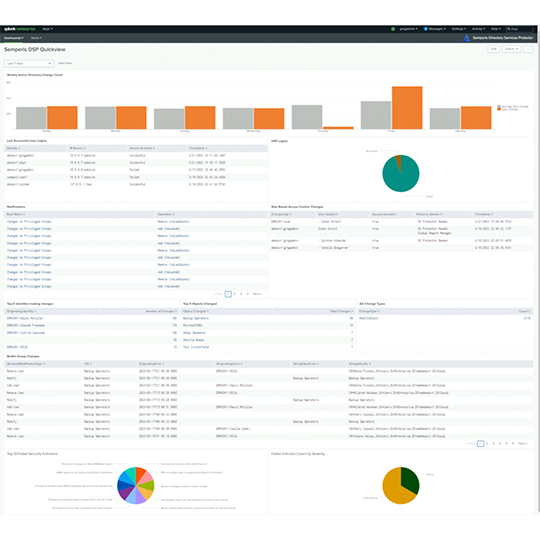540x540 pixels.
Task: Open the Export dropdown
Action: click(511, 49)
